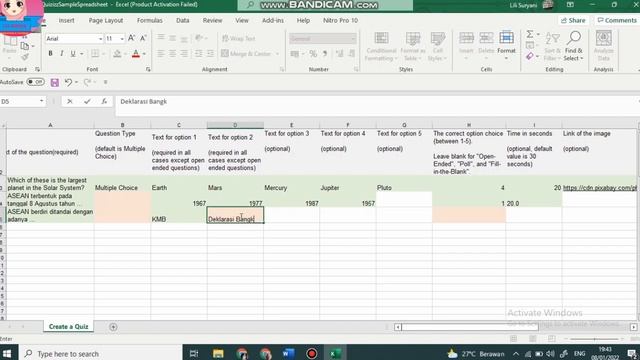Click the Bandicam record icon in the taskbar
The image size is (640, 360).
click(312, 353)
